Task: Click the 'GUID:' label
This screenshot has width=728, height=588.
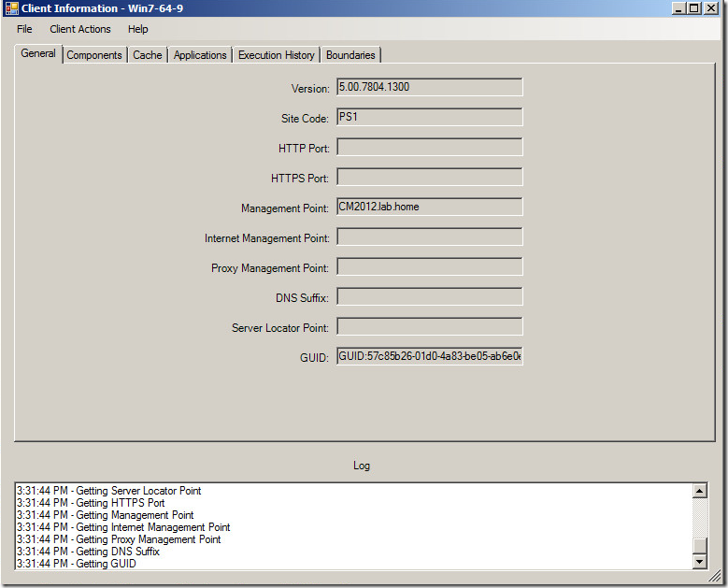Action: (x=314, y=358)
